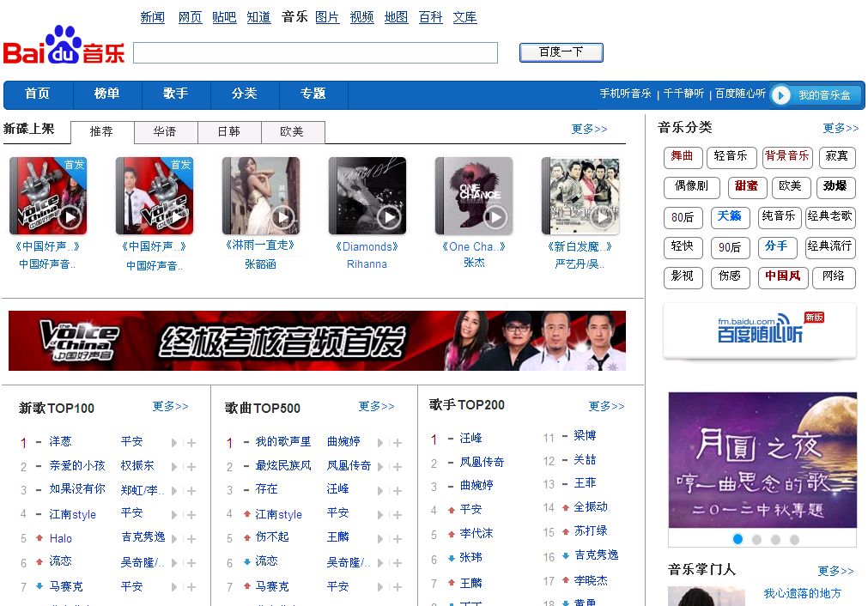Open 歌手 in the blue navigation bar
The image size is (868, 606).
(175, 94)
